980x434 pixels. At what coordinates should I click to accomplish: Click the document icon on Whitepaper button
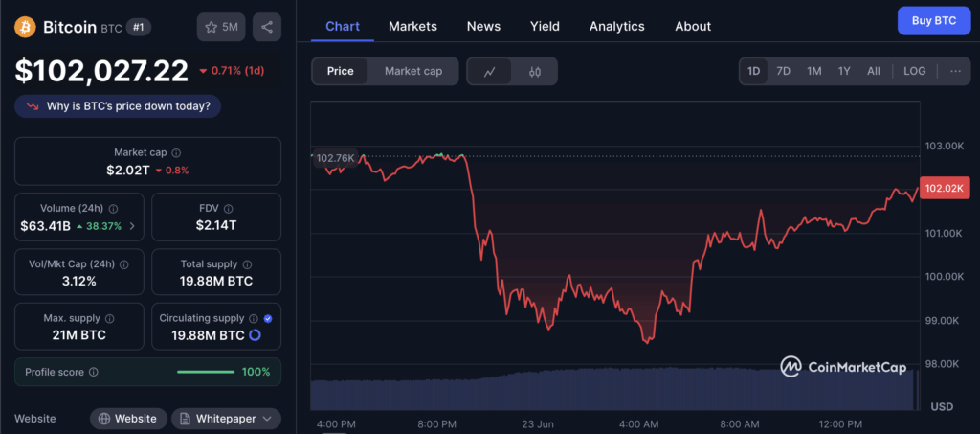185,419
